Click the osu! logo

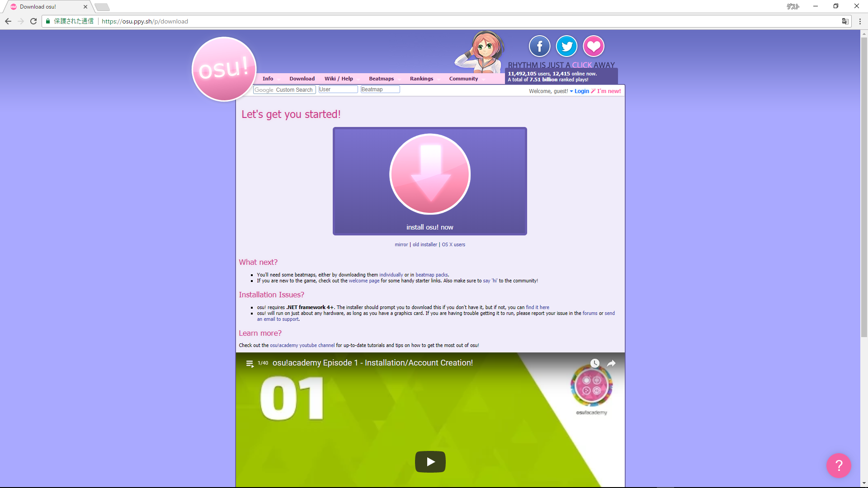[x=224, y=69]
